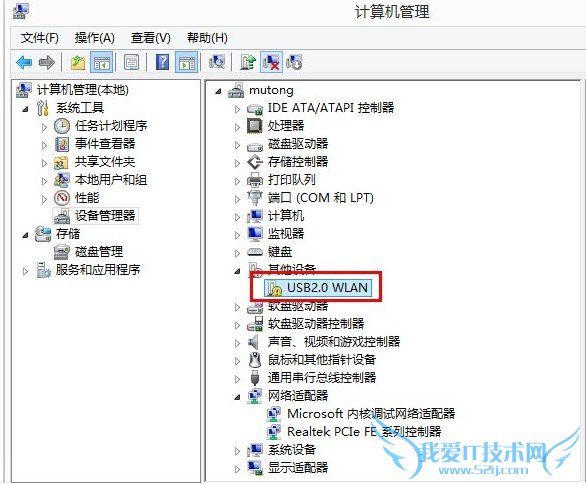
Task: Click the Properties sheet toolbar icon
Action: (131, 62)
